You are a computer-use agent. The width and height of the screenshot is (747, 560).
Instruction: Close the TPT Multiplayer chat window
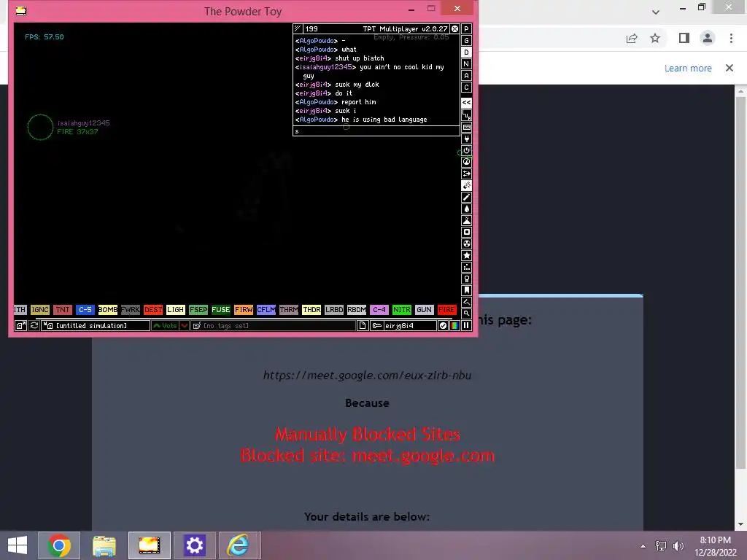(455, 29)
